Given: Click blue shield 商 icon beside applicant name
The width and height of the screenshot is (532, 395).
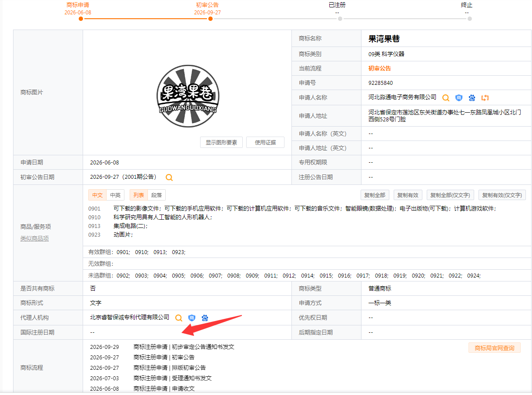Looking at the screenshot, I should pos(458,98).
